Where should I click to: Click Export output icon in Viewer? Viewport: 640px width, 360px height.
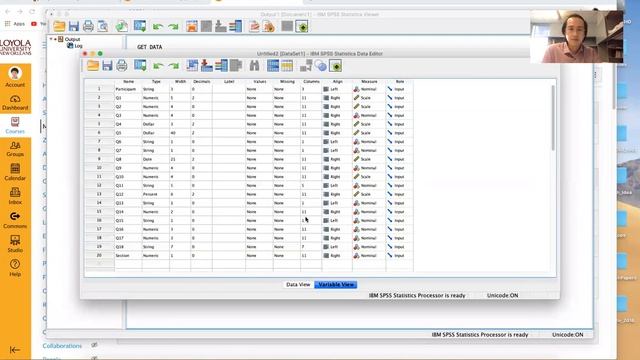point(121,27)
